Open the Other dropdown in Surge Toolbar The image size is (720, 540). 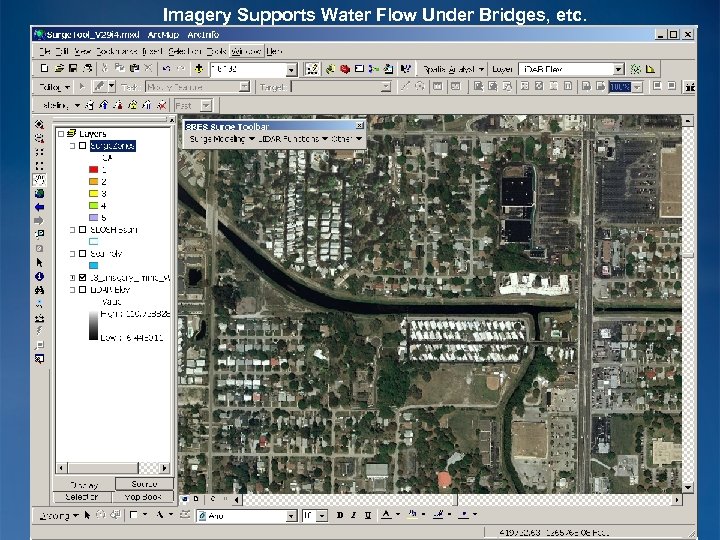347,139
